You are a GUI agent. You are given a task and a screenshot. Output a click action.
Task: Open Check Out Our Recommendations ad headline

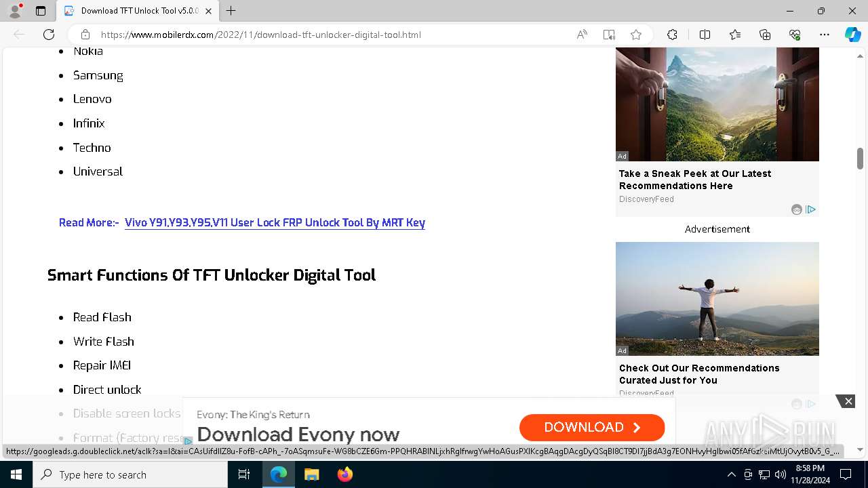click(x=699, y=374)
